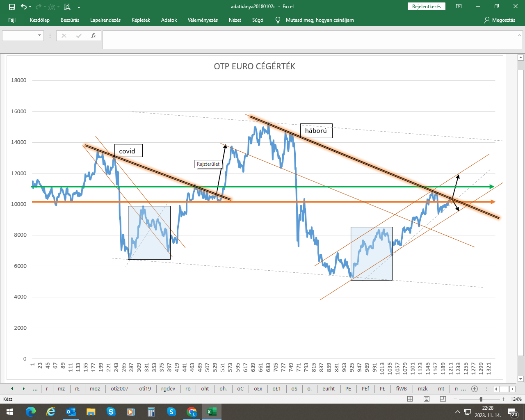Open the Beszúrás ribbon tab
Screen dimensions: 525x420
pos(70,20)
